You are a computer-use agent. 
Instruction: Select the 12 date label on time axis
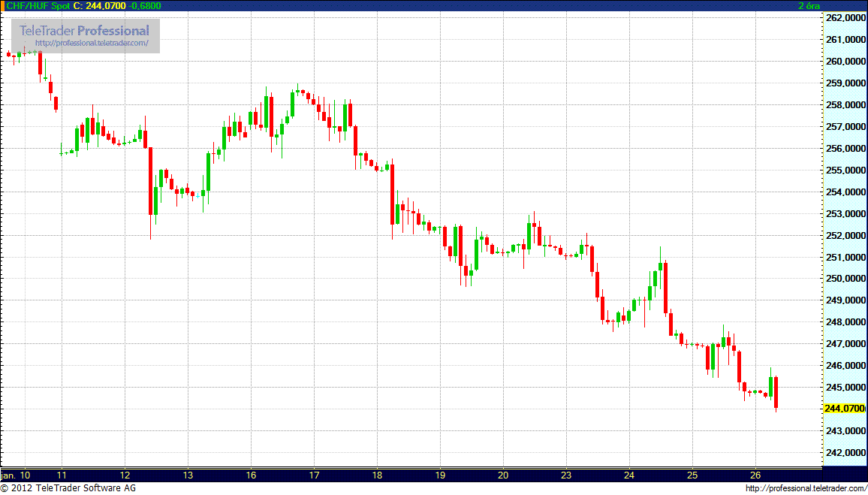125,475
